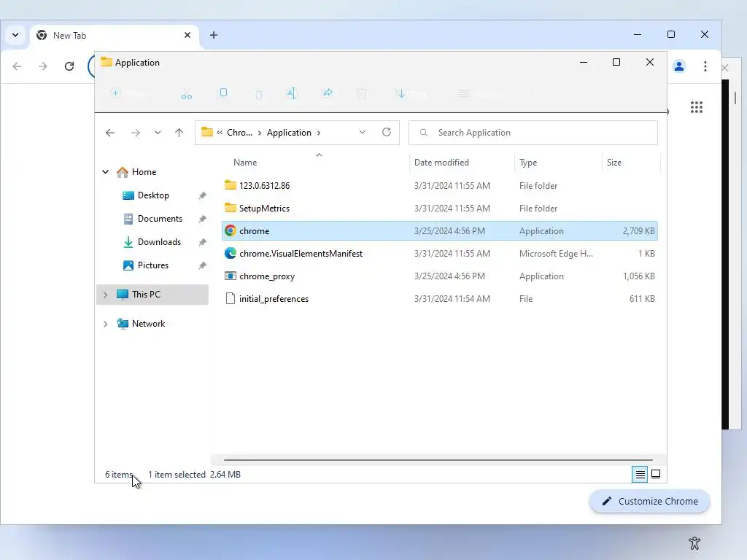
Task: Click the Share icon in toolbar
Action: click(328, 93)
